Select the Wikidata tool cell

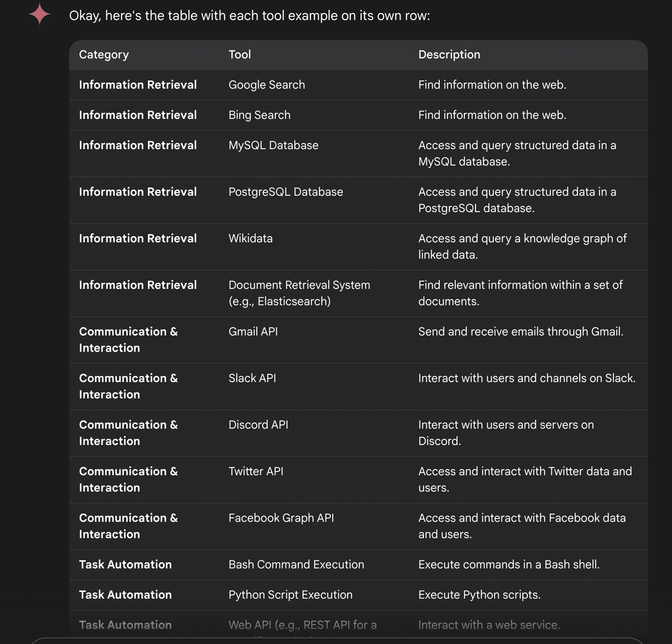click(x=250, y=239)
